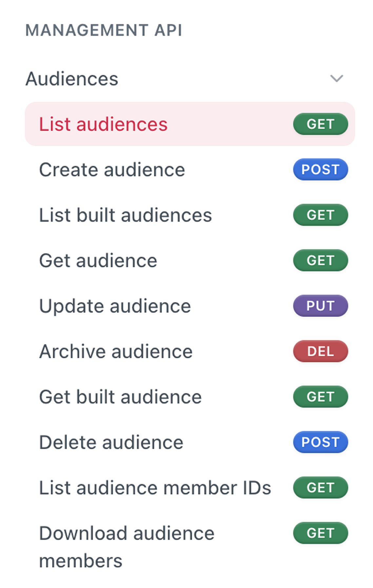Click the GET badge for List built audiences
The width and height of the screenshot is (373, 588).
(x=320, y=215)
